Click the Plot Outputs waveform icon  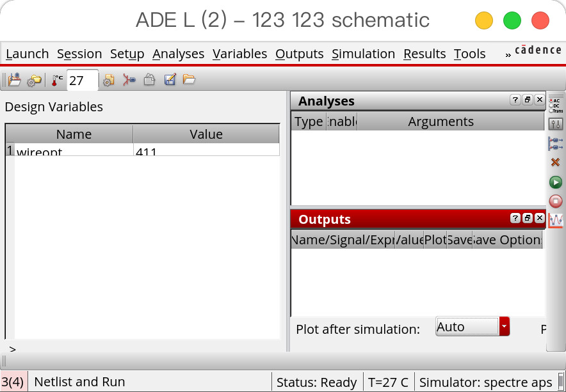pyautogui.click(x=556, y=220)
